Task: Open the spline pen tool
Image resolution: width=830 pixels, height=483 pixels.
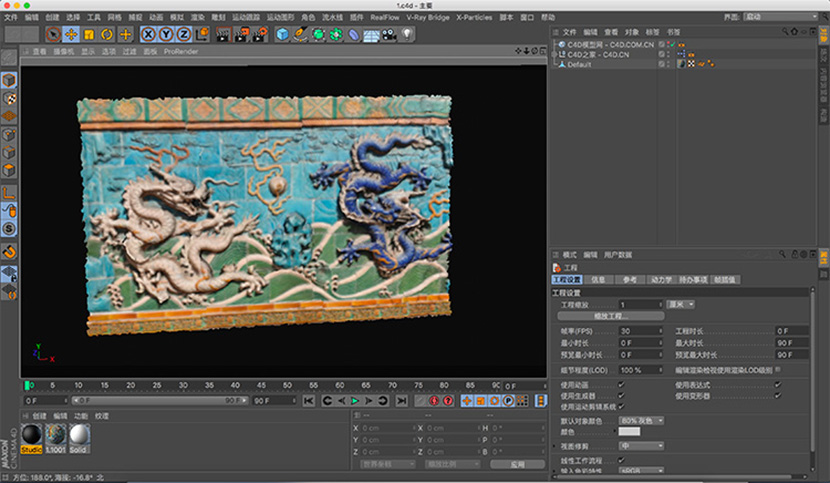Action: [x=300, y=34]
